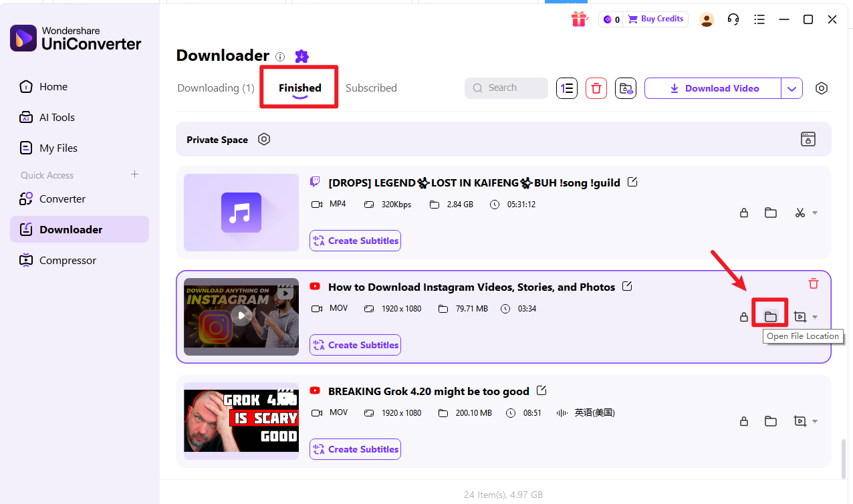The height and width of the screenshot is (504, 853).
Task: Open AI Tools in the sidebar
Action: point(80,117)
